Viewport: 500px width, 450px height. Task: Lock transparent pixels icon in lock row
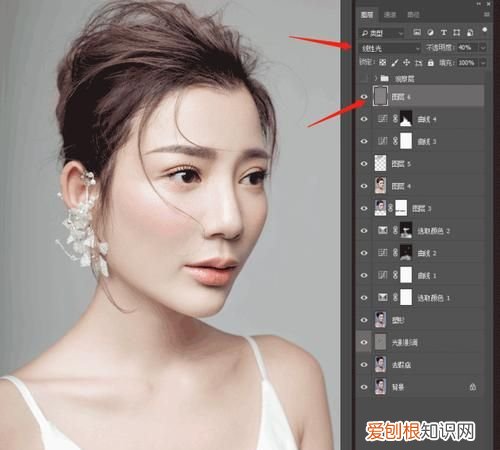pos(383,62)
